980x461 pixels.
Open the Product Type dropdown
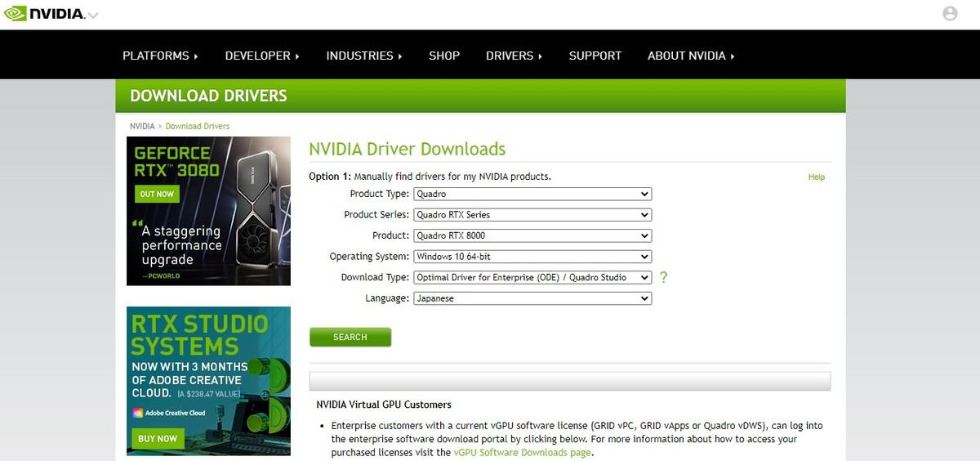point(532,195)
